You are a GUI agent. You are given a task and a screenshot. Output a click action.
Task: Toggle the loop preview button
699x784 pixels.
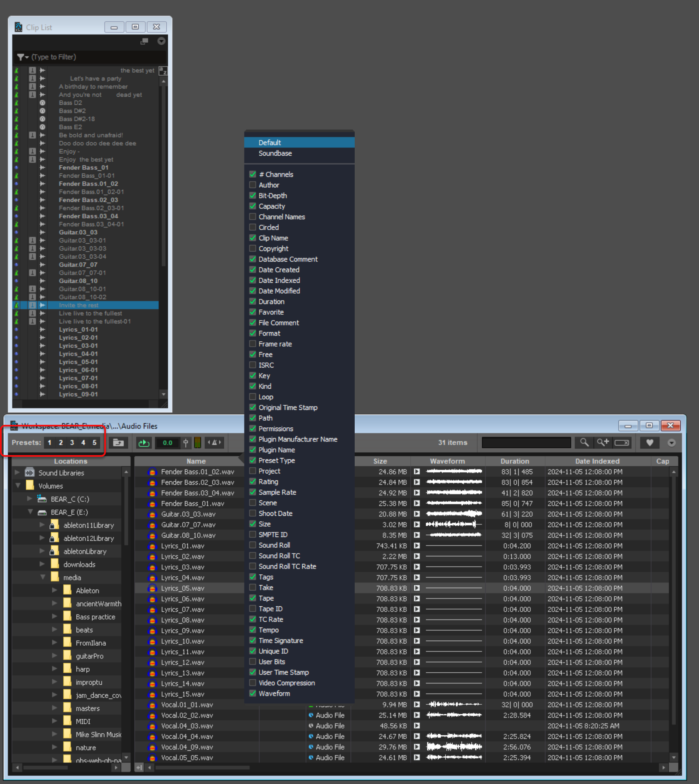pos(144,443)
